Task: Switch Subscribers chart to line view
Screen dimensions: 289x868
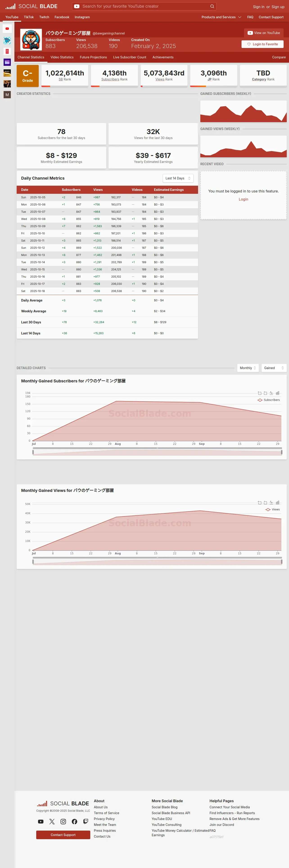Action: (x=271, y=393)
